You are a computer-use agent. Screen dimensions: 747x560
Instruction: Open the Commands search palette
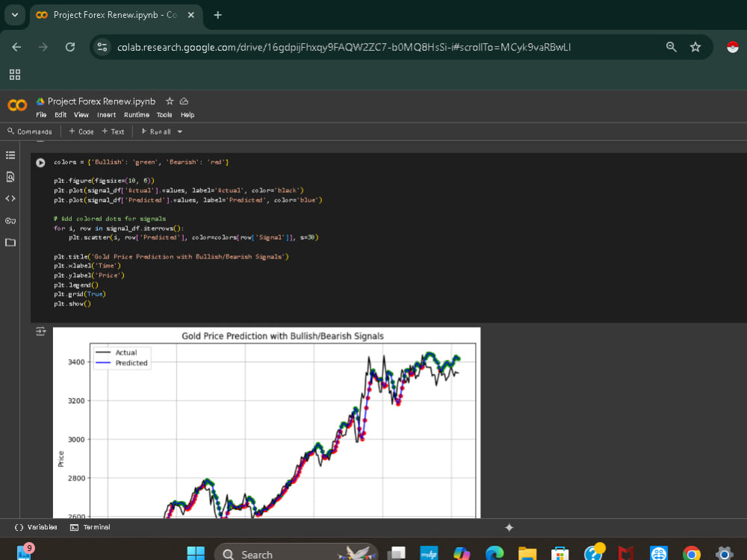pyautogui.click(x=30, y=131)
